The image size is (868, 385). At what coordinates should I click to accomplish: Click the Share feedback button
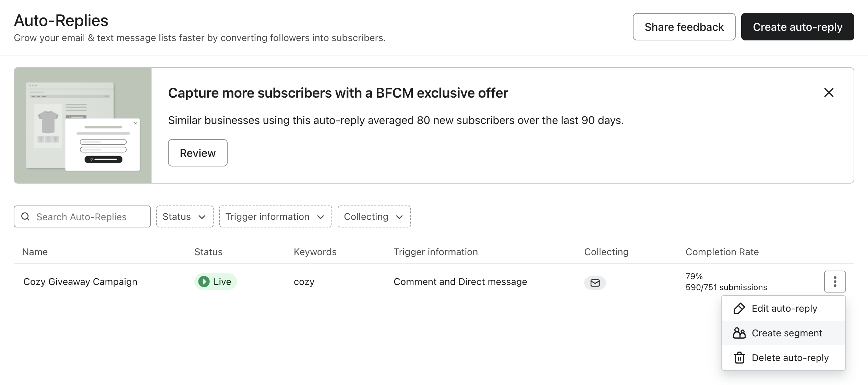point(684,27)
